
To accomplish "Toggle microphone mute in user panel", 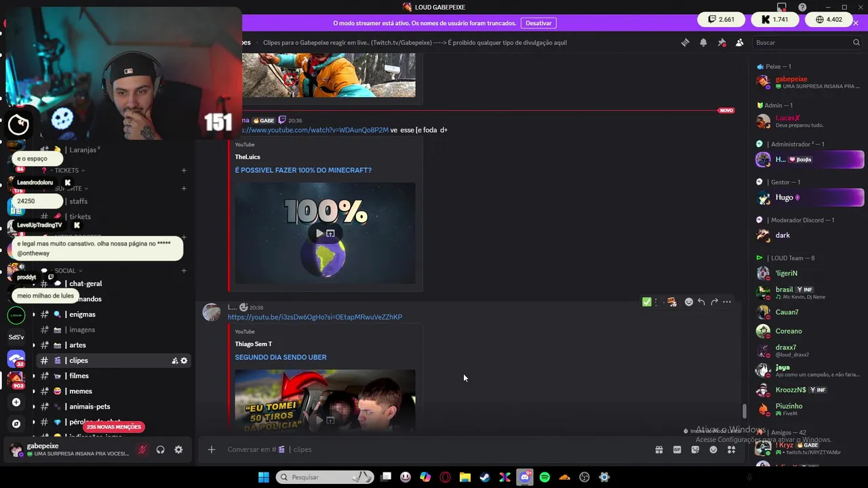I will (142, 449).
